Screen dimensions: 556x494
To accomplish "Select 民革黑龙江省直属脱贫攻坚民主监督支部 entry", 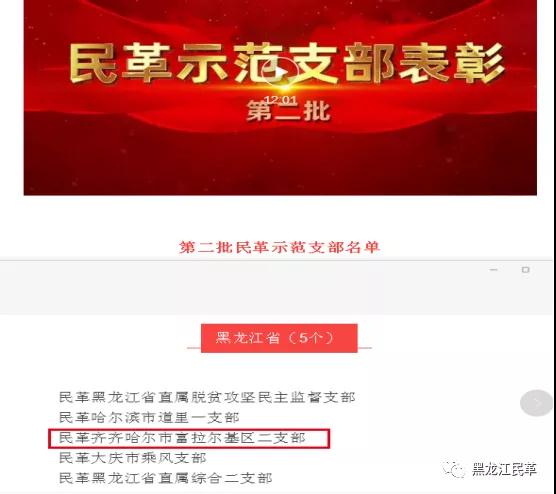I will [207, 397].
